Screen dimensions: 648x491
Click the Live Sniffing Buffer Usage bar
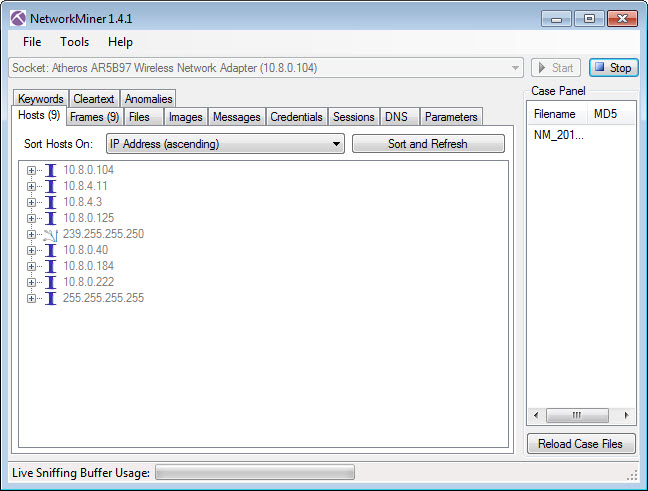[255, 472]
